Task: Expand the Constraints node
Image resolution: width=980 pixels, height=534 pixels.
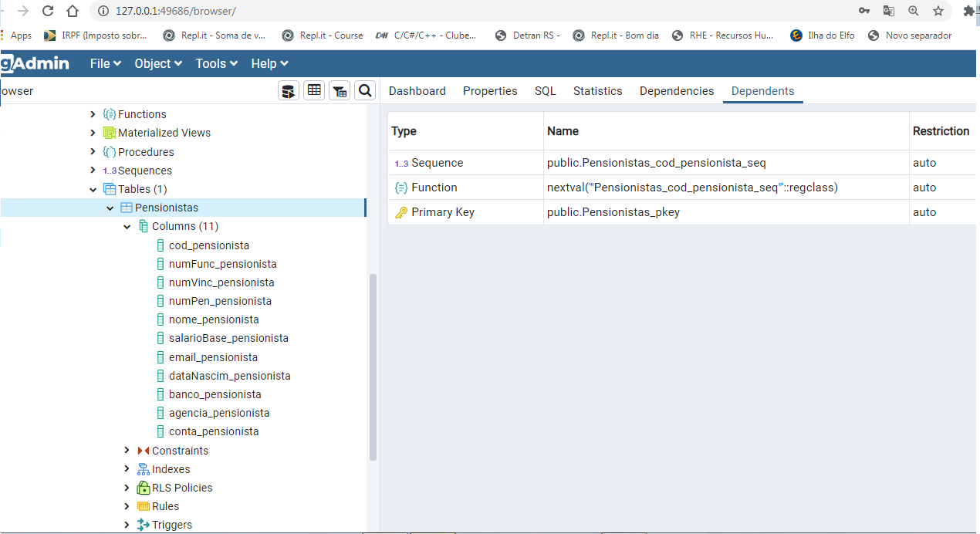Action: click(x=127, y=451)
